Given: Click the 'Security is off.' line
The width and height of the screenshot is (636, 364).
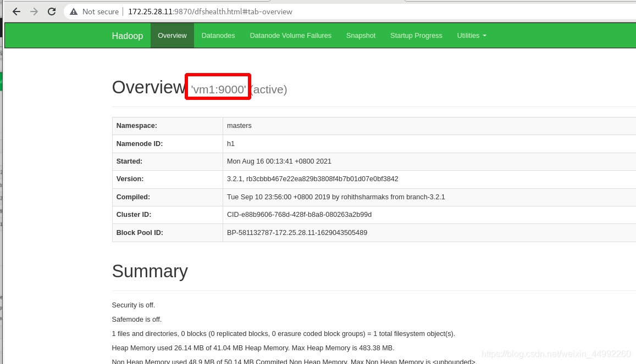Looking at the screenshot, I should coord(134,305).
